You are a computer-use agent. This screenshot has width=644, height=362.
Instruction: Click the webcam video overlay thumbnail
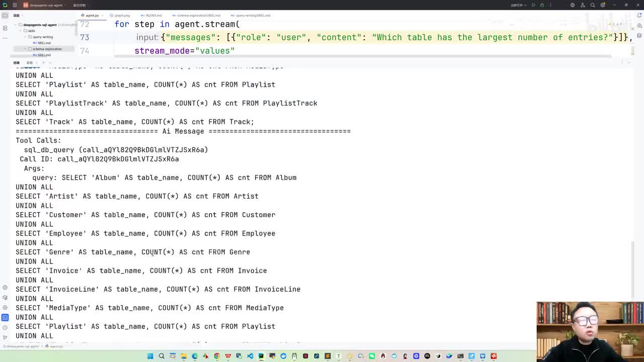[x=590, y=332]
